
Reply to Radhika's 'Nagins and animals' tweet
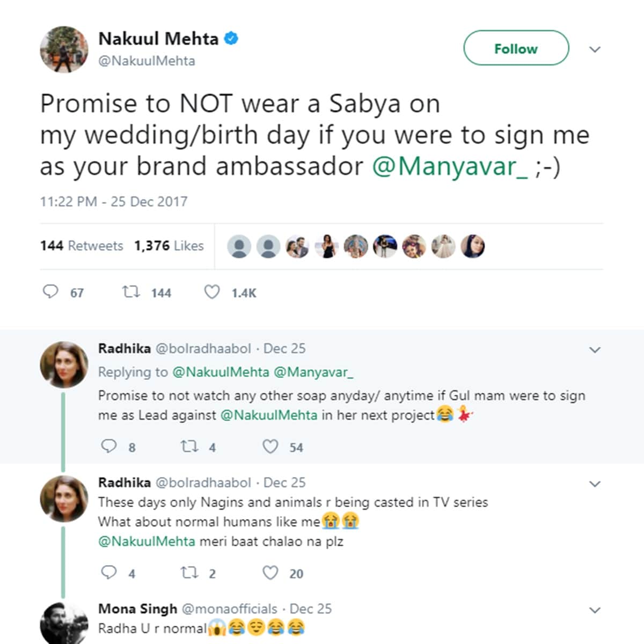(109, 573)
